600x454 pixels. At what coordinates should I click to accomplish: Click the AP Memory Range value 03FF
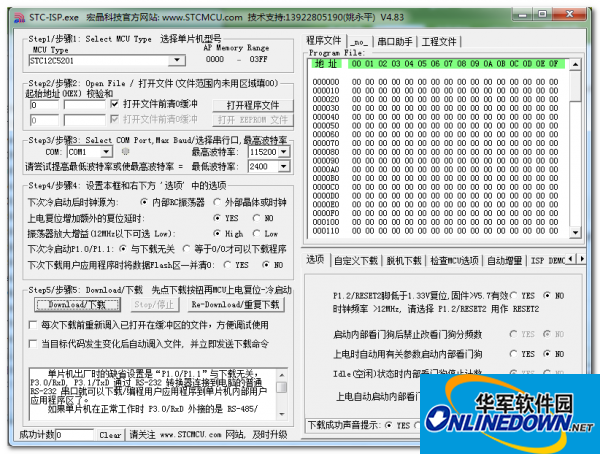coord(258,59)
